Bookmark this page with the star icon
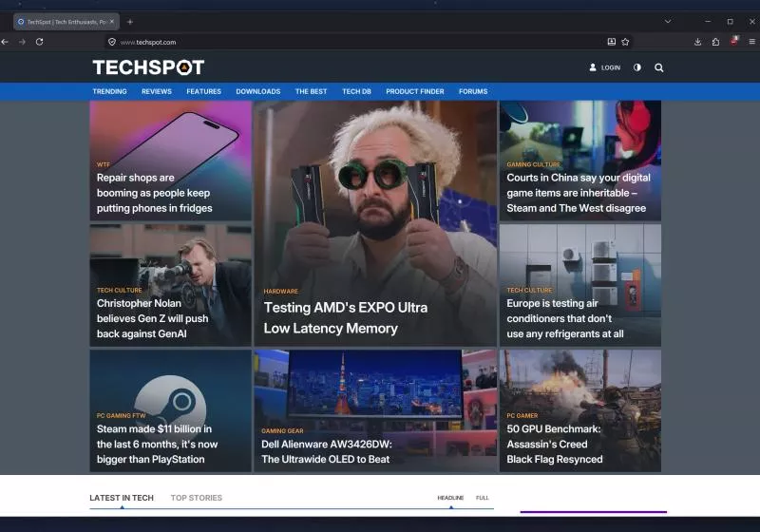The image size is (760, 532). pyautogui.click(x=626, y=42)
